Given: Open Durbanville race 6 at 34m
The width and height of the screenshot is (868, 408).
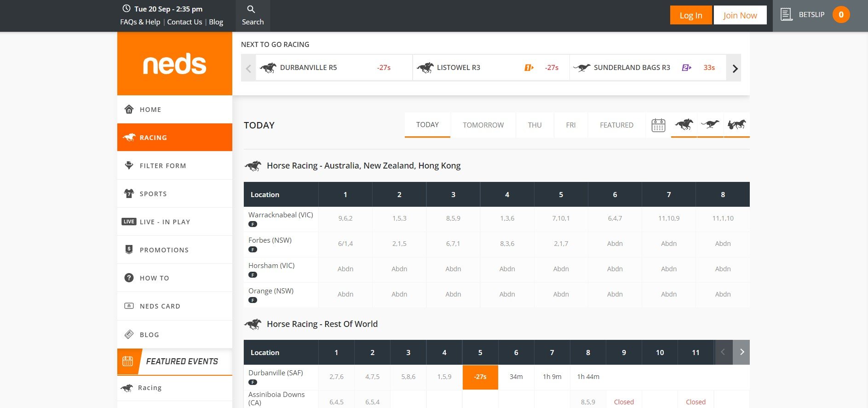Looking at the screenshot, I should click(x=516, y=377).
